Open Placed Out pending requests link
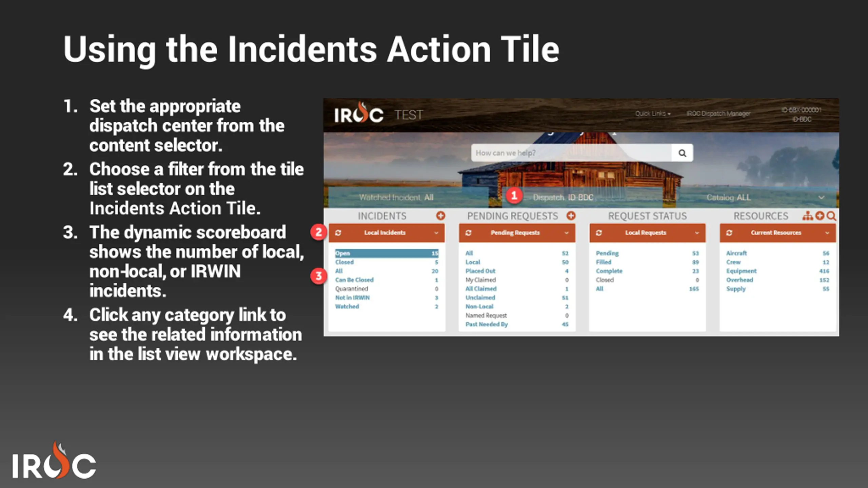The image size is (868, 488). tap(480, 271)
